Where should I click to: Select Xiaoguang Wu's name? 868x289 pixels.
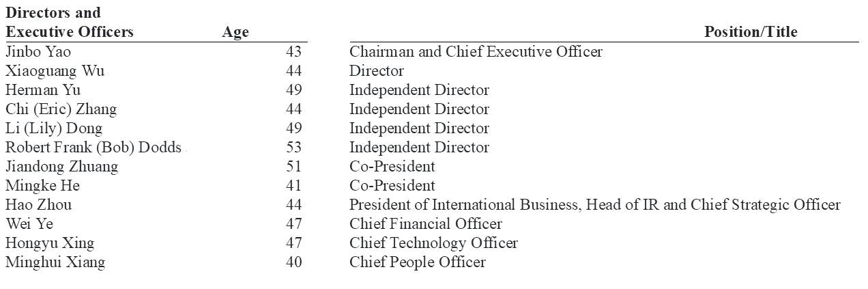pyautogui.click(x=55, y=71)
